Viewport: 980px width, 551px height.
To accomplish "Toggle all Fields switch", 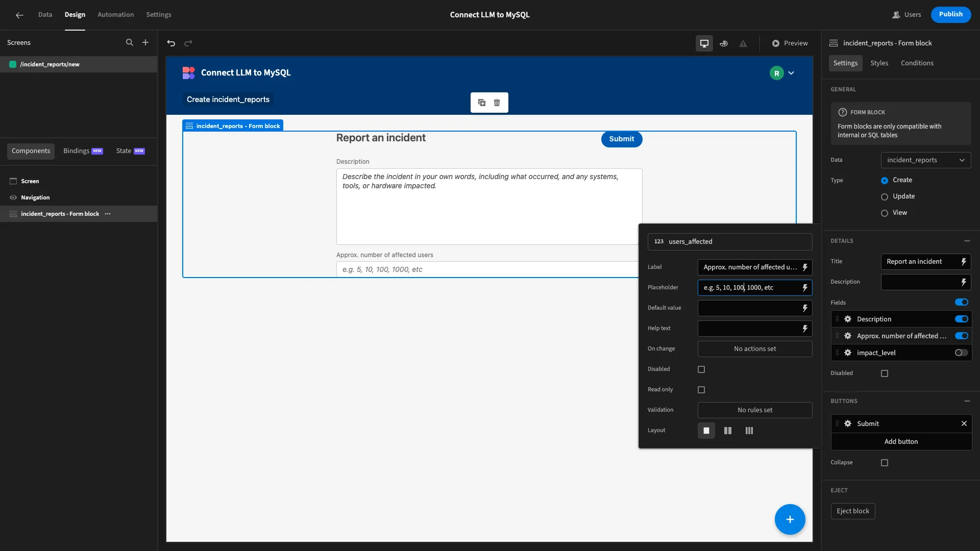I will (962, 302).
